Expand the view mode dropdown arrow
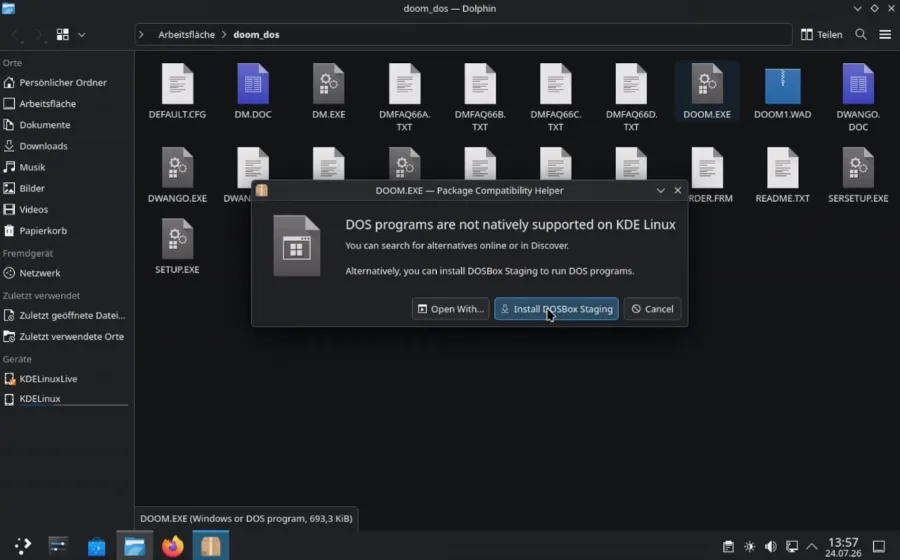900x560 pixels. point(82,34)
